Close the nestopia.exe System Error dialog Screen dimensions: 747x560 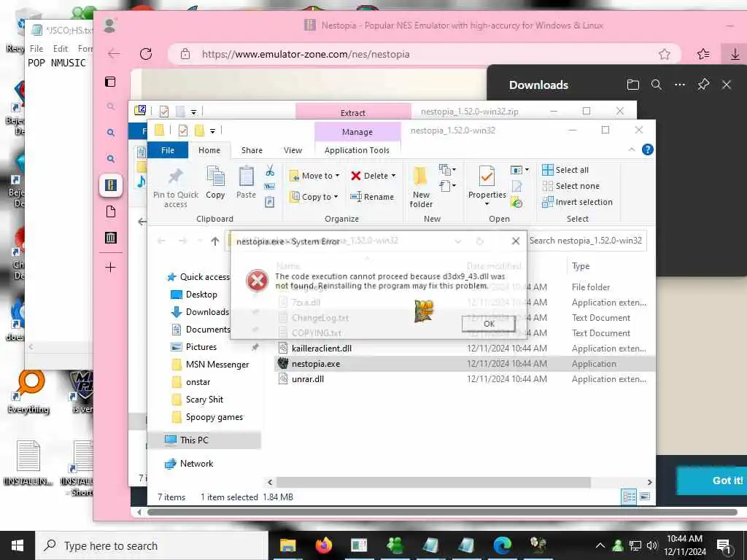click(516, 241)
